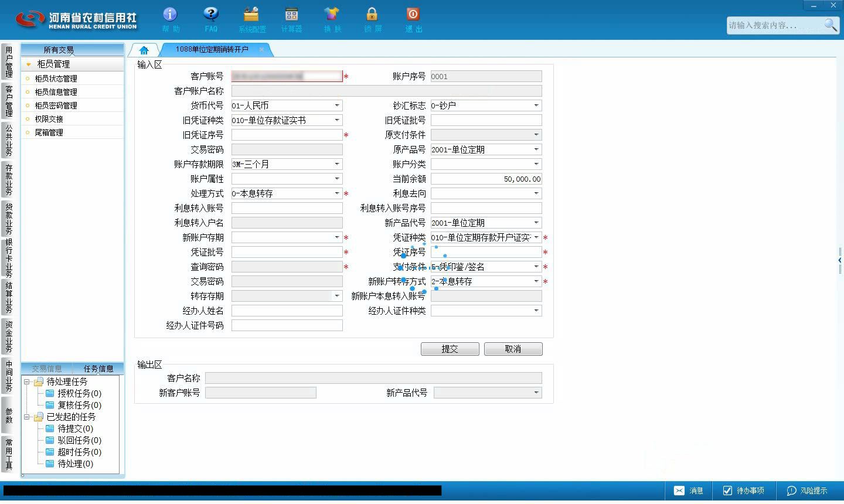
Task: Focus the 经办人证件号码 input field
Action: 287,325
